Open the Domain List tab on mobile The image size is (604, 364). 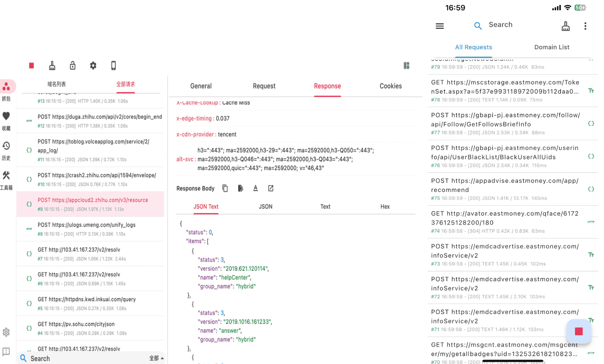(552, 47)
